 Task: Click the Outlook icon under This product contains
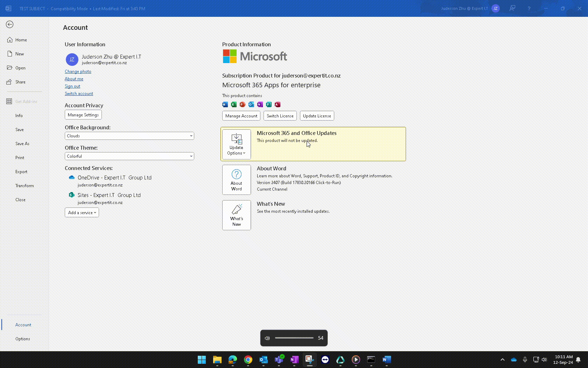251,104
